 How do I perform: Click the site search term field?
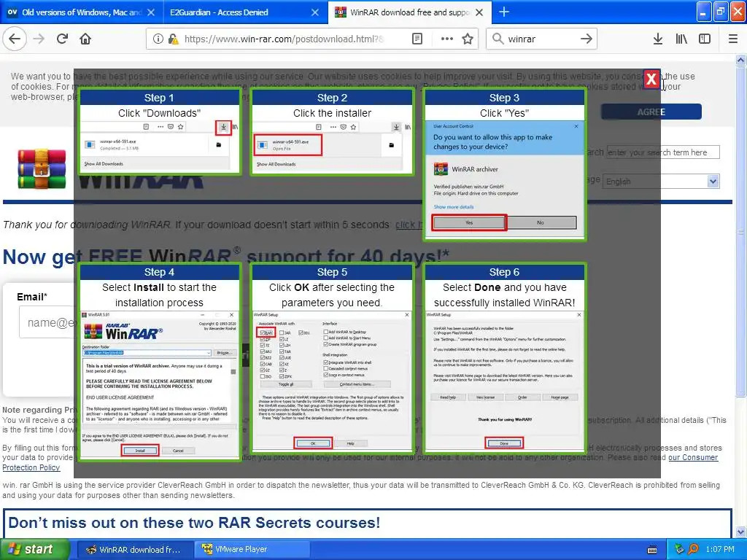pos(662,152)
